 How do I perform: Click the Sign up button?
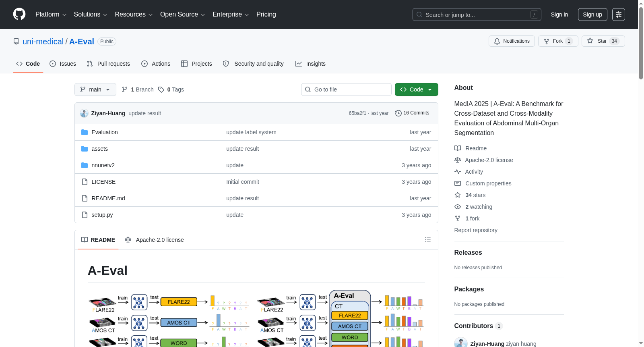click(x=592, y=15)
